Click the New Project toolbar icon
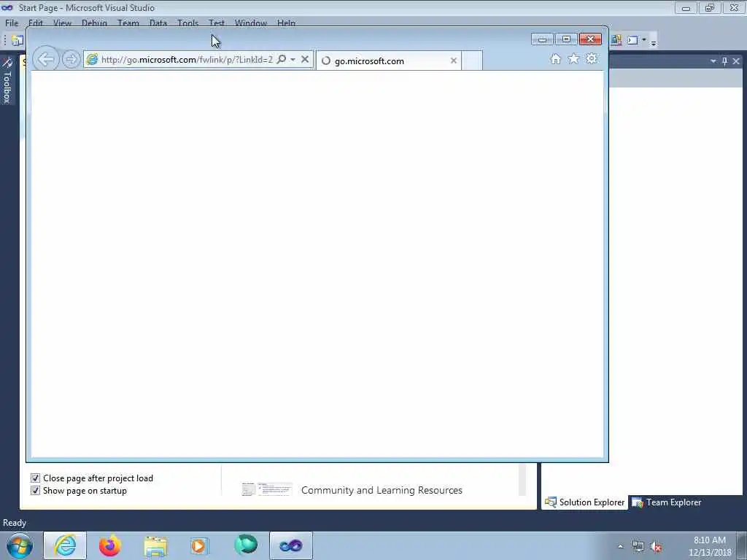This screenshot has height=560, width=747. point(18,41)
